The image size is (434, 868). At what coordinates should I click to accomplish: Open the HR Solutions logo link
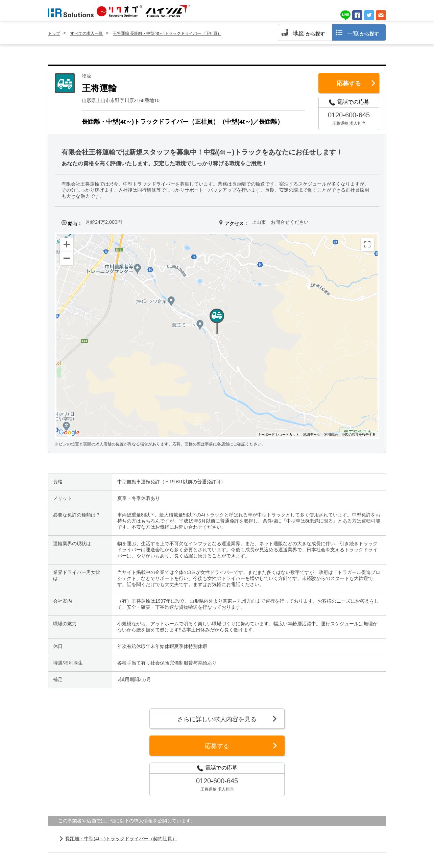pyautogui.click(x=71, y=13)
